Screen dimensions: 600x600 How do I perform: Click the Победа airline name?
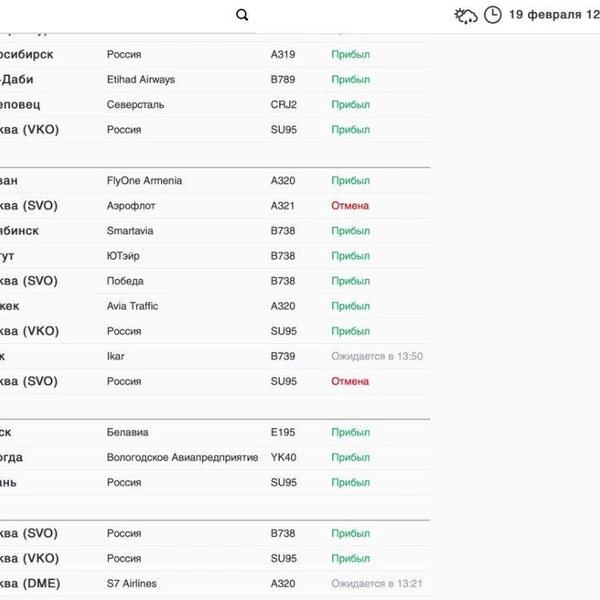125,281
